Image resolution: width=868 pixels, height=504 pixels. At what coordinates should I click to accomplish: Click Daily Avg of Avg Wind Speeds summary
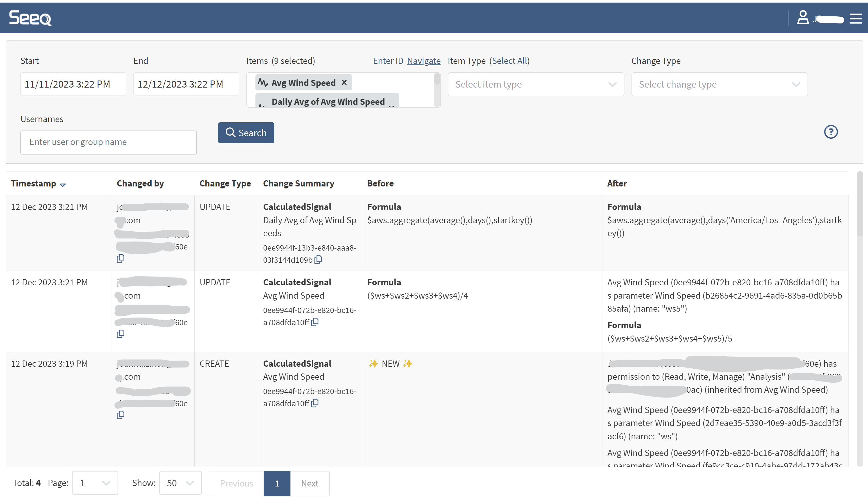[309, 227]
